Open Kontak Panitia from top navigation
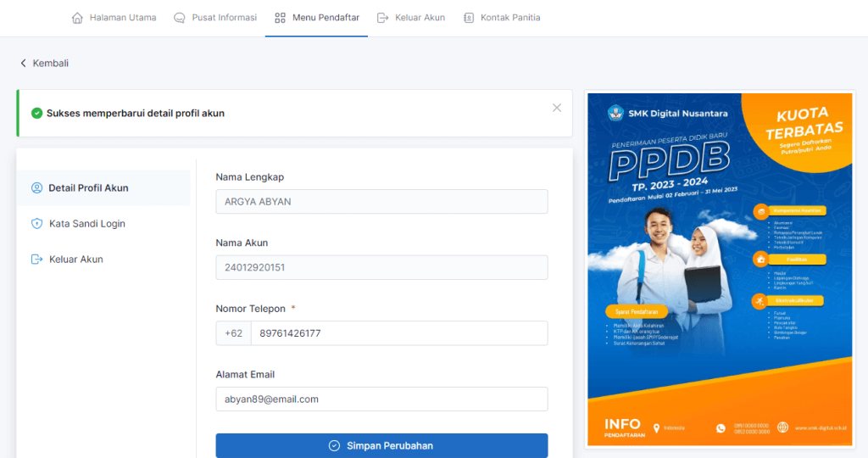The image size is (868, 458). 509,18
